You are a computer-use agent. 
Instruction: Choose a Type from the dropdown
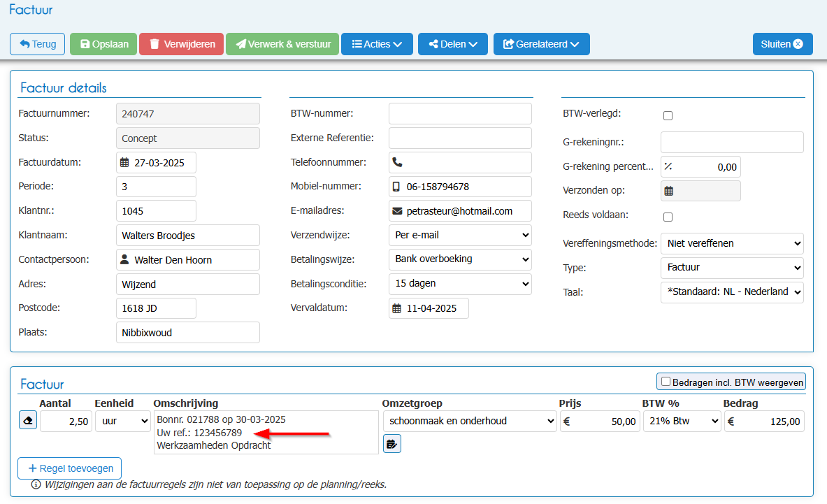(732, 268)
